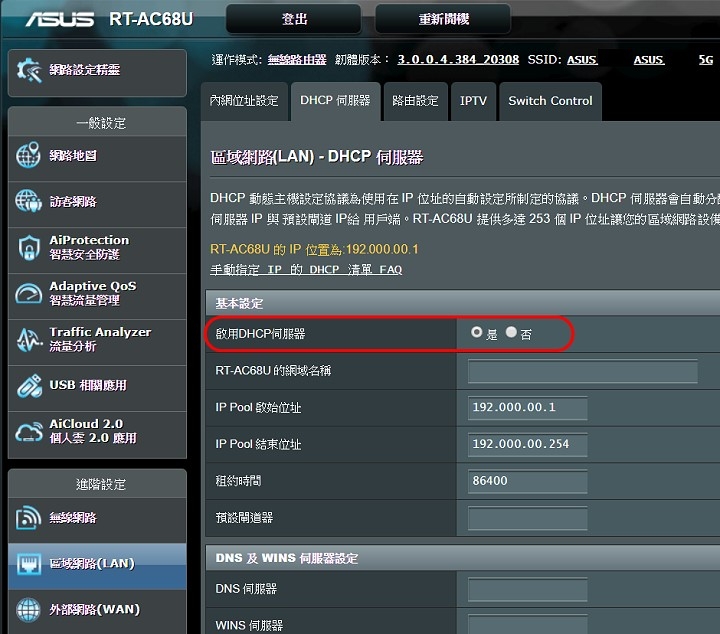Open Traffic Analyzer 流量分析 menu item
The image size is (720, 634).
97,342
